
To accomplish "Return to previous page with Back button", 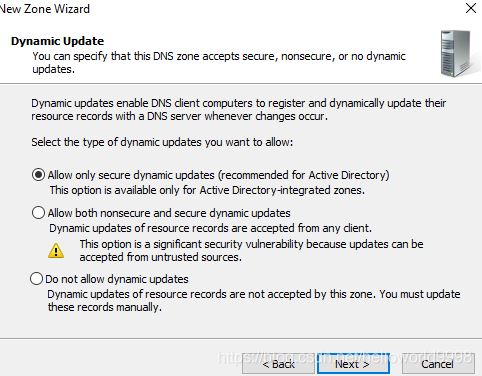I will 278,364.
